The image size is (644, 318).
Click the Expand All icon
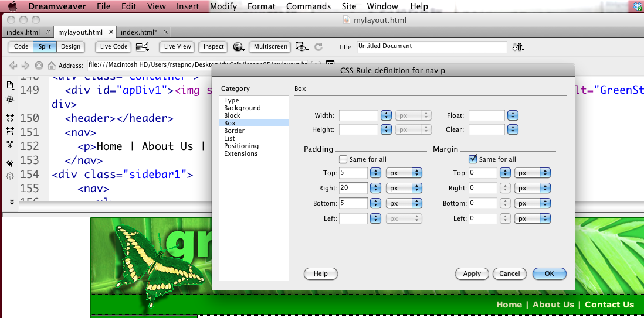[x=11, y=144]
